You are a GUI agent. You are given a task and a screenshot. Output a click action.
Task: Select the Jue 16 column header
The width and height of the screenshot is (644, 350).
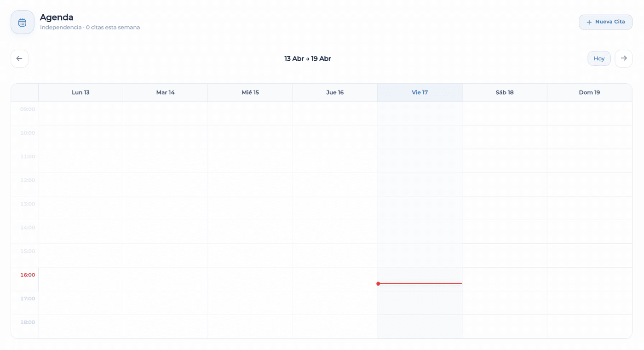335,92
